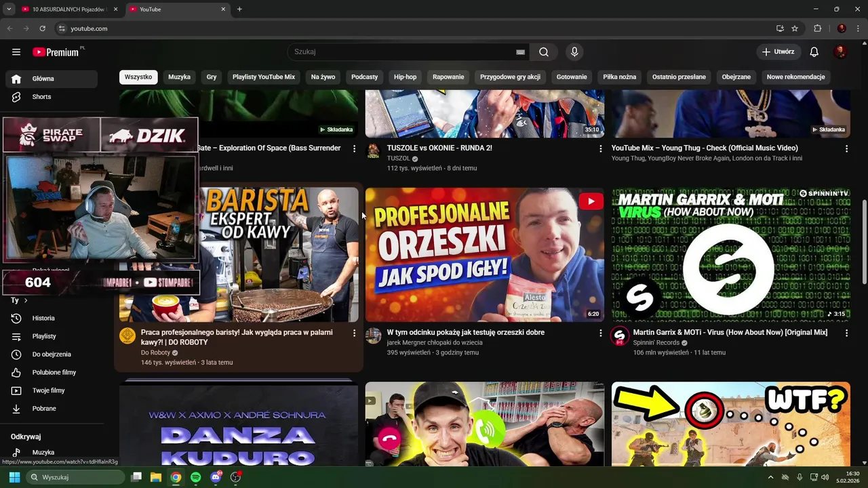Open jarek Mergner channel link
Viewport: 868px width, 488px height.
tap(435, 343)
